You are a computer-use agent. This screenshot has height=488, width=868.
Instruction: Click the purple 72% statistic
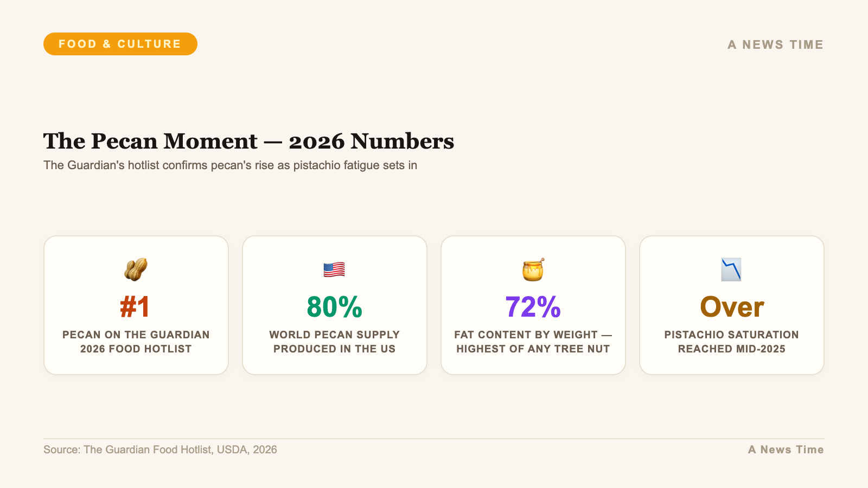pyautogui.click(x=533, y=307)
